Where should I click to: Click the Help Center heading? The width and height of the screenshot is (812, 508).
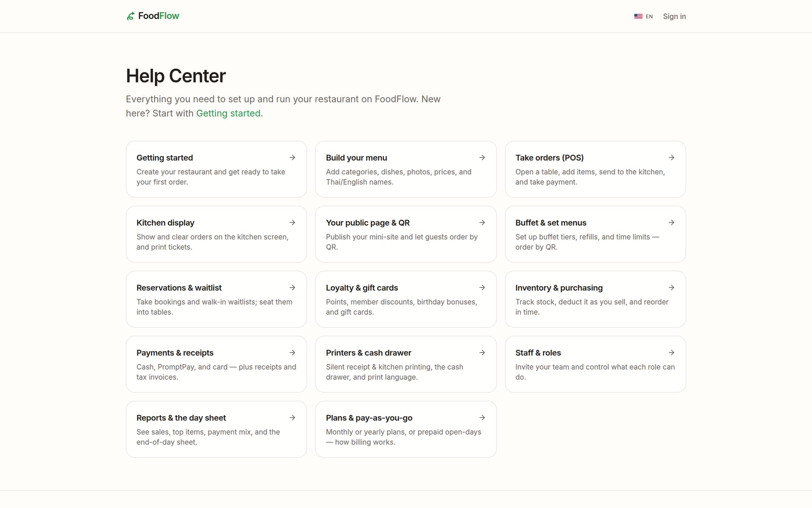click(176, 76)
